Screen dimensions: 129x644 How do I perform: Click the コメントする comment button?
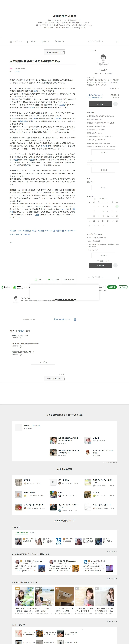click(x=54, y=279)
